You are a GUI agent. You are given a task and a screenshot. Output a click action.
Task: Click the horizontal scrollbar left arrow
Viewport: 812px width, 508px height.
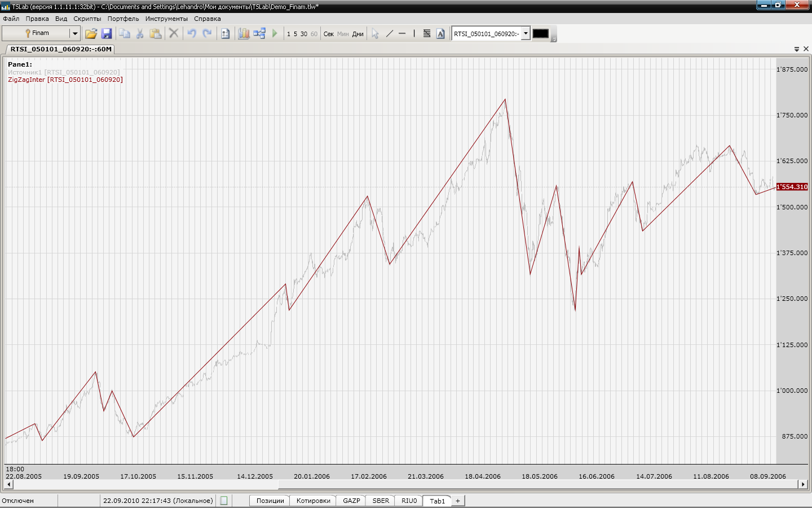pos(8,484)
